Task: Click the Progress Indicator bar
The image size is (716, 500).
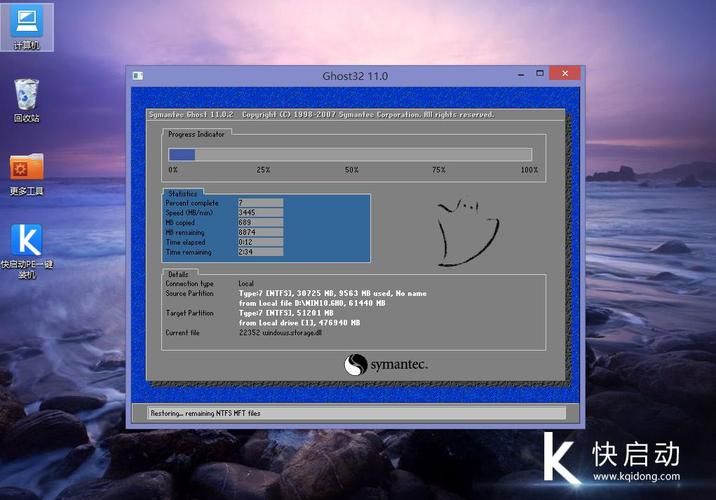Action: [x=350, y=154]
